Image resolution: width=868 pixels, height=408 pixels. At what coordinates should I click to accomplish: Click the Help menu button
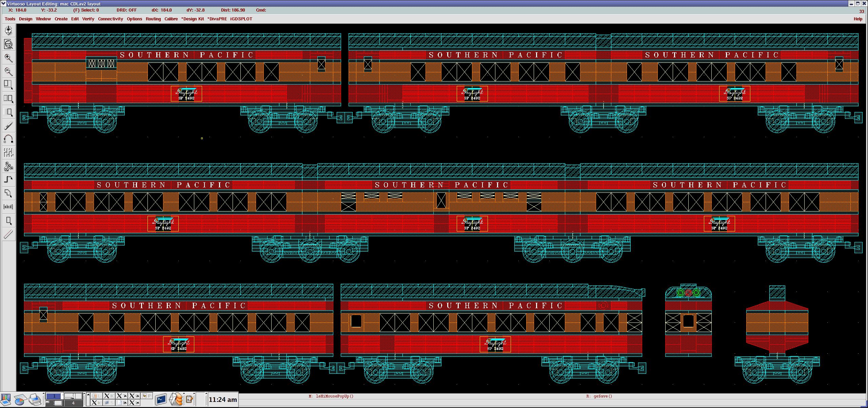pyautogui.click(x=858, y=19)
